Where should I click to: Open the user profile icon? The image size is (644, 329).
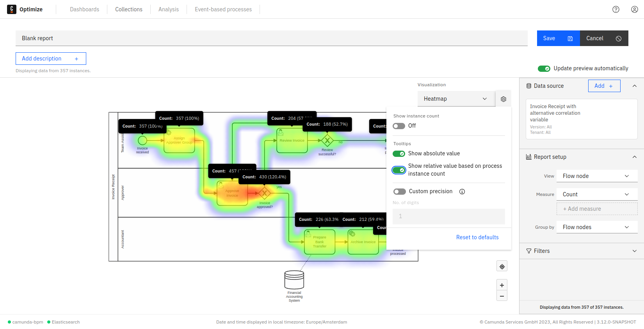(x=635, y=9)
